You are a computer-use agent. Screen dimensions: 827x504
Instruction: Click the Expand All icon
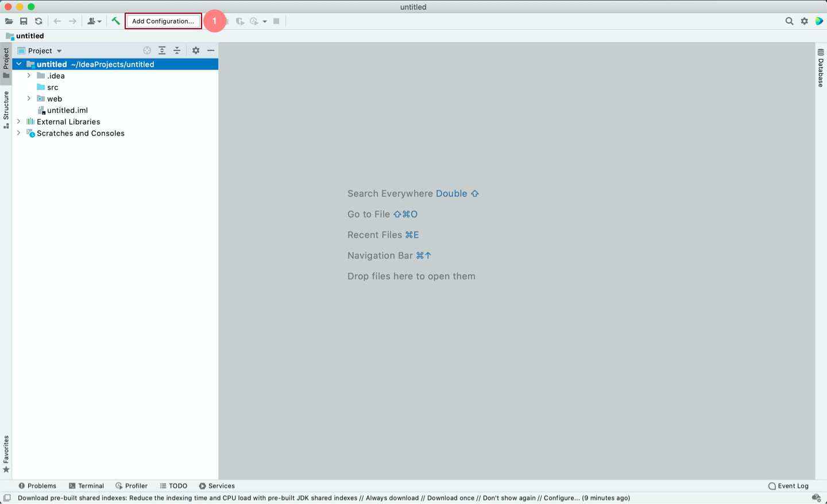[x=162, y=51]
